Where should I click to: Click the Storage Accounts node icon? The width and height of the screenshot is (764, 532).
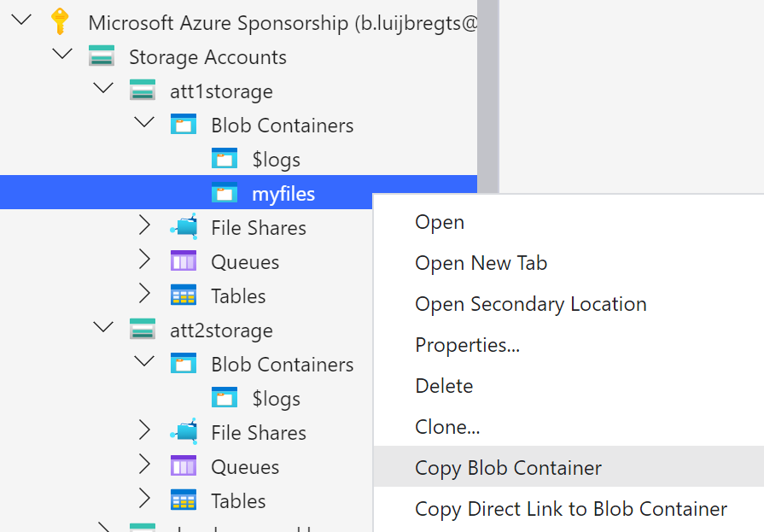[102, 57]
